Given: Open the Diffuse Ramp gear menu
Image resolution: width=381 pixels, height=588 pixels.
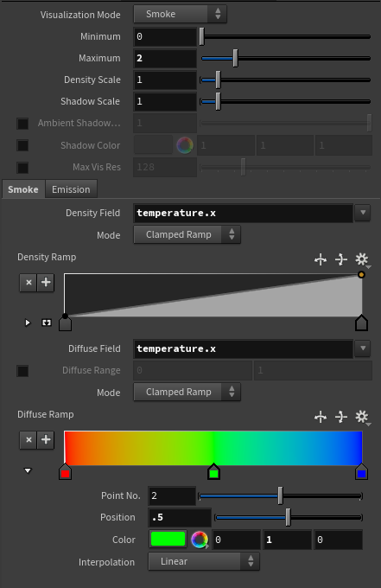Looking at the screenshot, I should [362, 417].
